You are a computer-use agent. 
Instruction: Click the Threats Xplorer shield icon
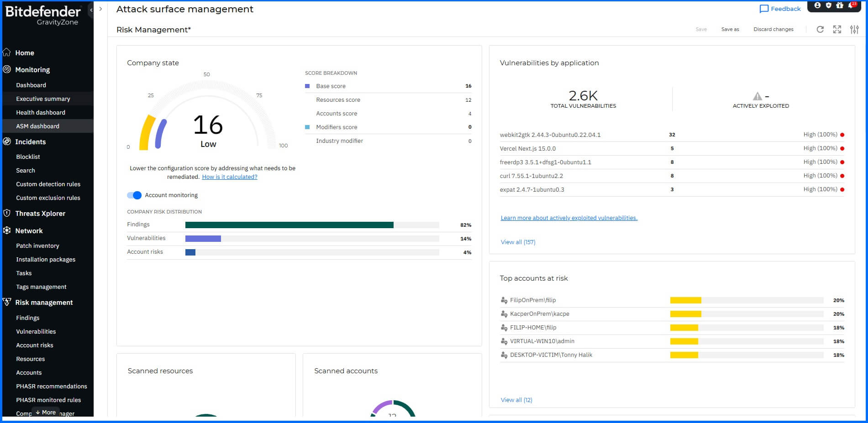[7, 213]
